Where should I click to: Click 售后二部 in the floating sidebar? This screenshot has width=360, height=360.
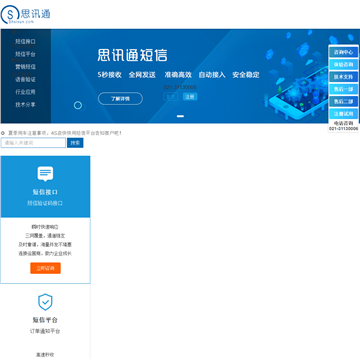pyautogui.click(x=343, y=101)
